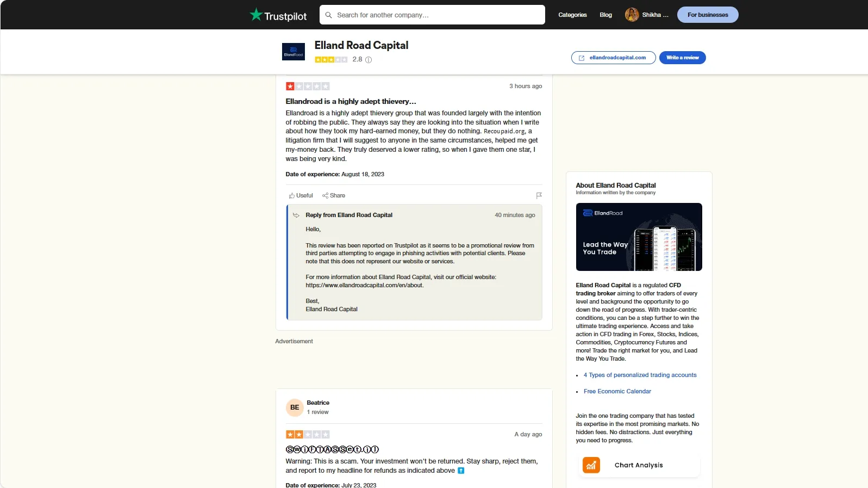The width and height of the screenshot is (868, 488).
Task: Click the two-star rating on Beatrice's review
Action: coord(308,435)
